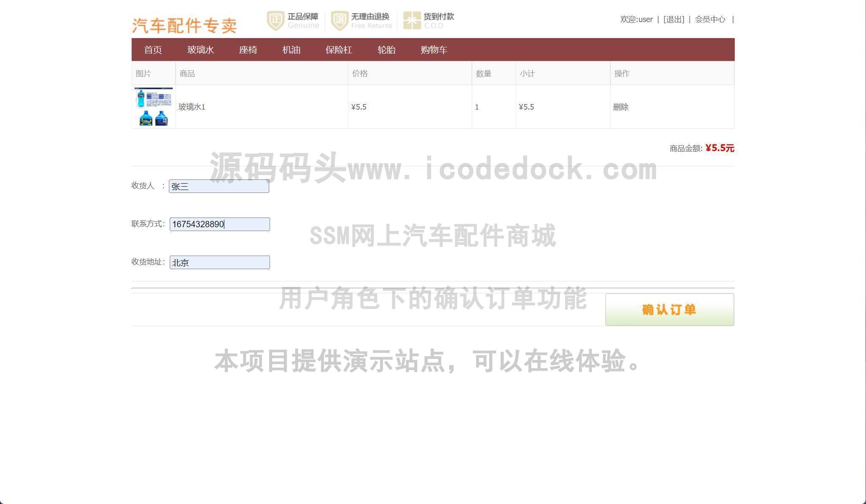
Task: Click the 收货地址 address field
Action: click(x=220, y=262)
